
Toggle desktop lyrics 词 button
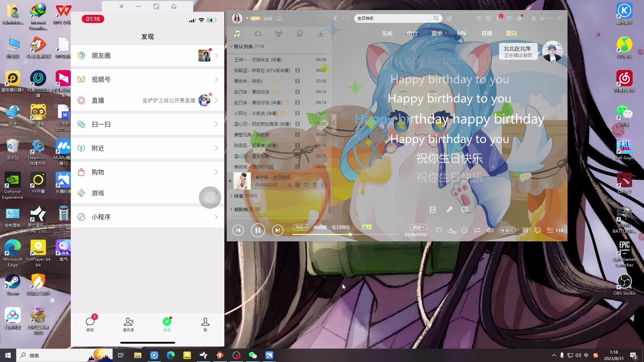tap(525, 230)
